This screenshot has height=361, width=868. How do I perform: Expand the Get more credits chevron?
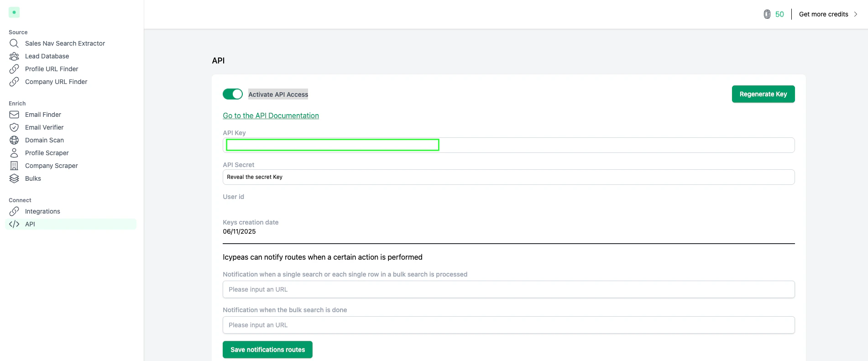coord(856,14)
